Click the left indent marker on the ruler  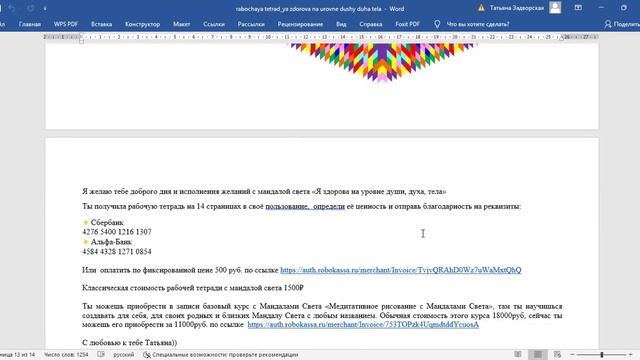tap(82, 38)
